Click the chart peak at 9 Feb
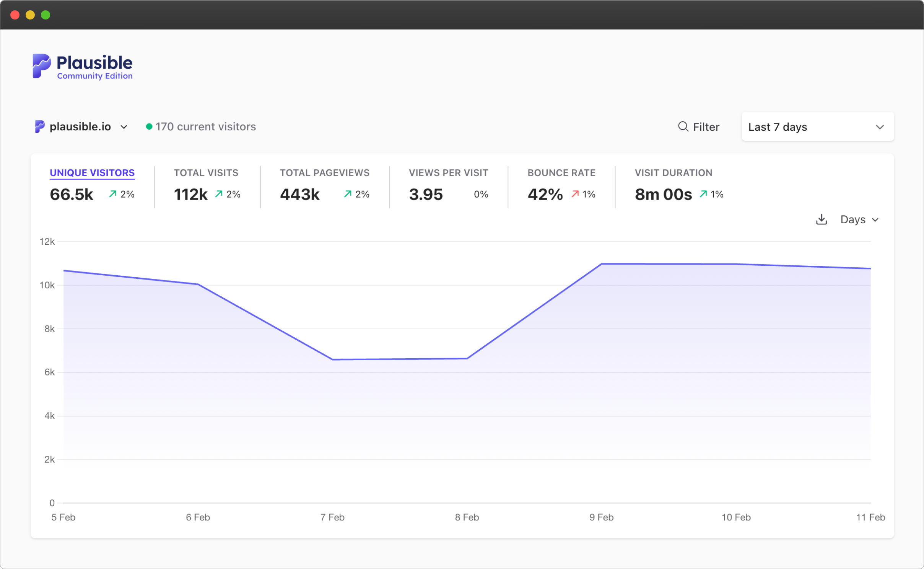924x569 pixels. tap(602, 263)
